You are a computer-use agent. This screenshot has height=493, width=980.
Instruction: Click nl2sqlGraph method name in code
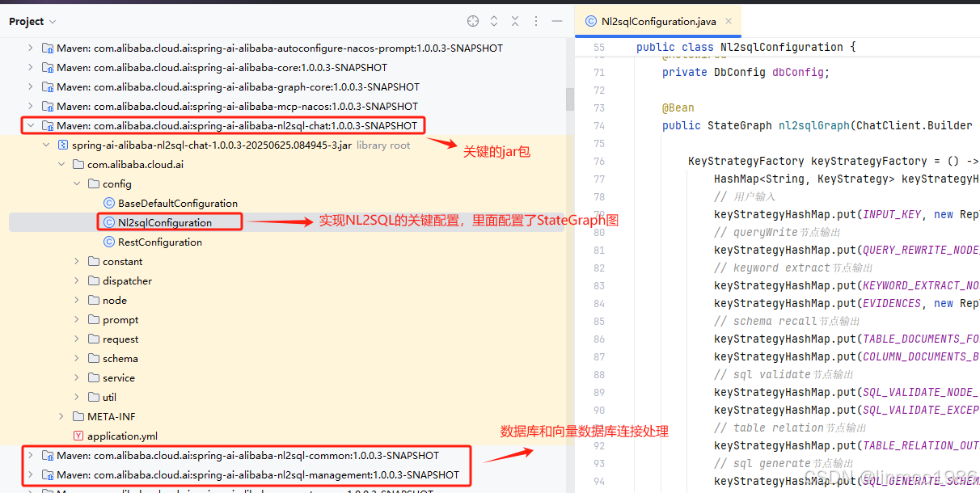814,125
